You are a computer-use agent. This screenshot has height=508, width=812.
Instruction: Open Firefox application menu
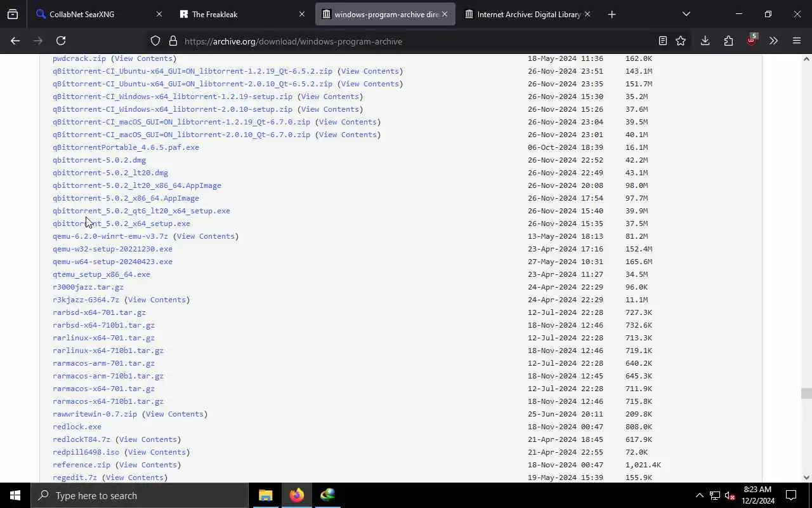click(797, 41)
